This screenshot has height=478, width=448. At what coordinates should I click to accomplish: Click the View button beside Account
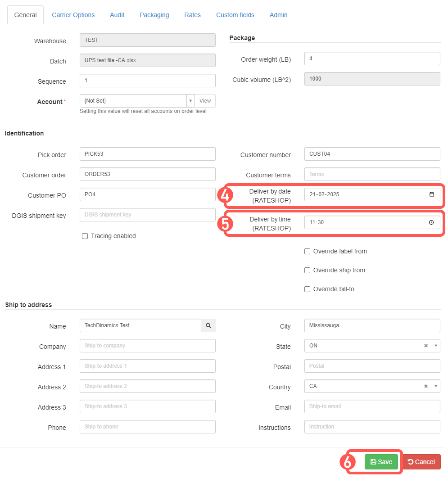coord(205,101)
